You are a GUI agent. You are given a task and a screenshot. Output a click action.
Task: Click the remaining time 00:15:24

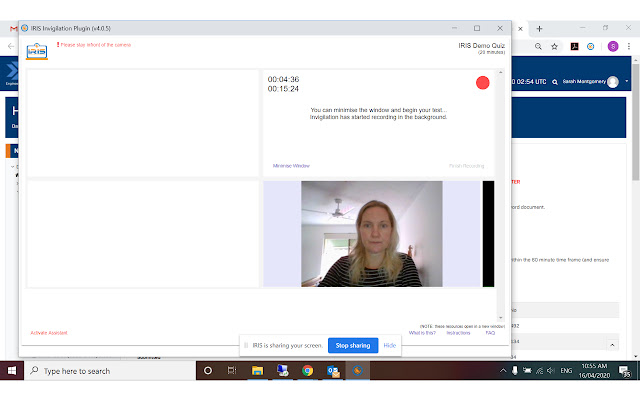[x=283, y=89]
